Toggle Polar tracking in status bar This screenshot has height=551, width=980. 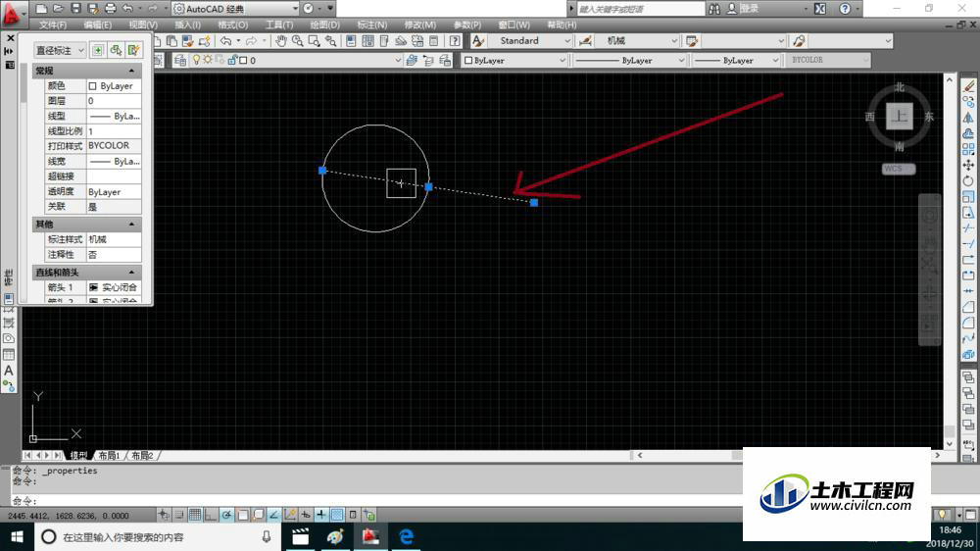pos(226,515)
